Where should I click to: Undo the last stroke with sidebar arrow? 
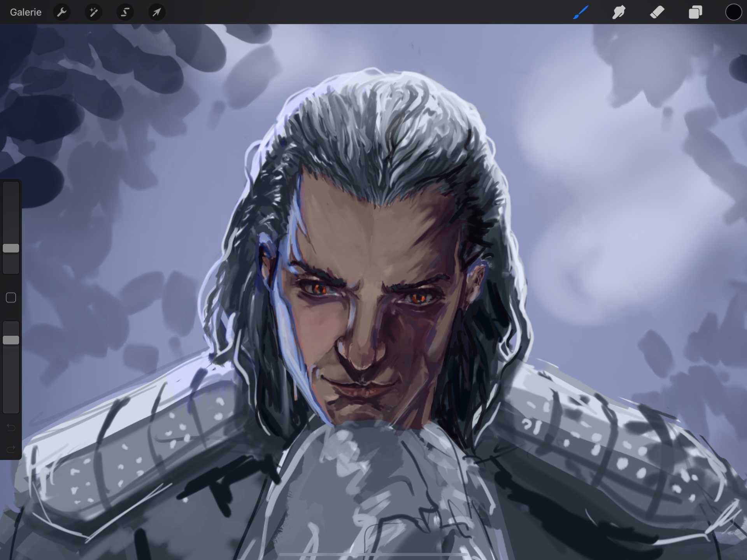tap(11, 428)
